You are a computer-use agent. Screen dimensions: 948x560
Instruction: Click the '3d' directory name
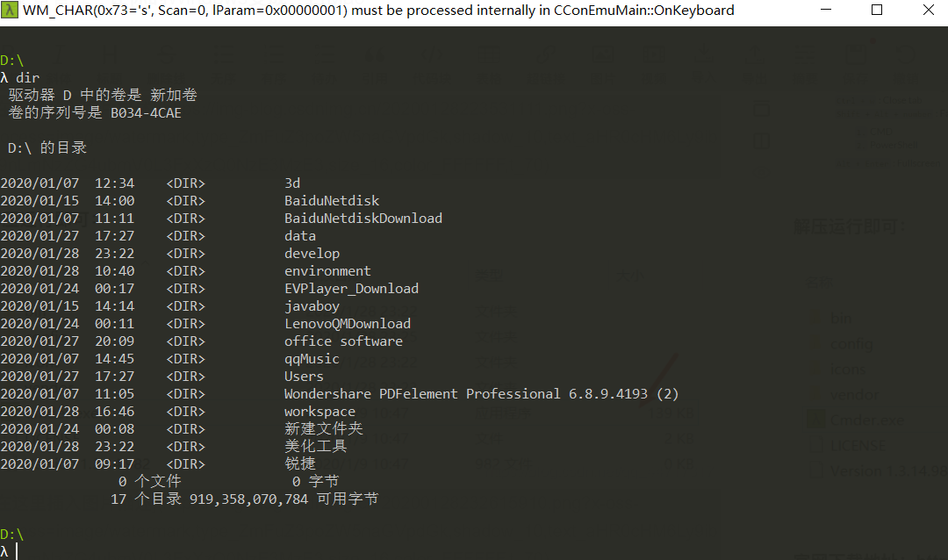coord(292,183)
